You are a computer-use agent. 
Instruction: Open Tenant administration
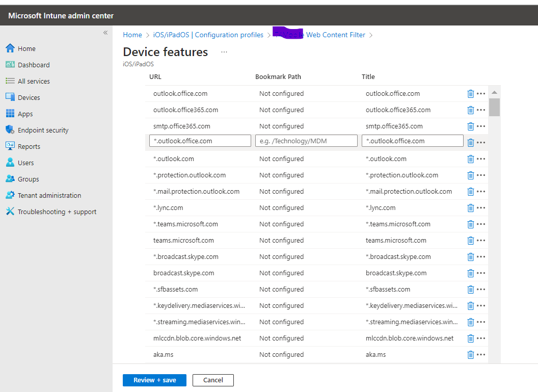[44, 195]
